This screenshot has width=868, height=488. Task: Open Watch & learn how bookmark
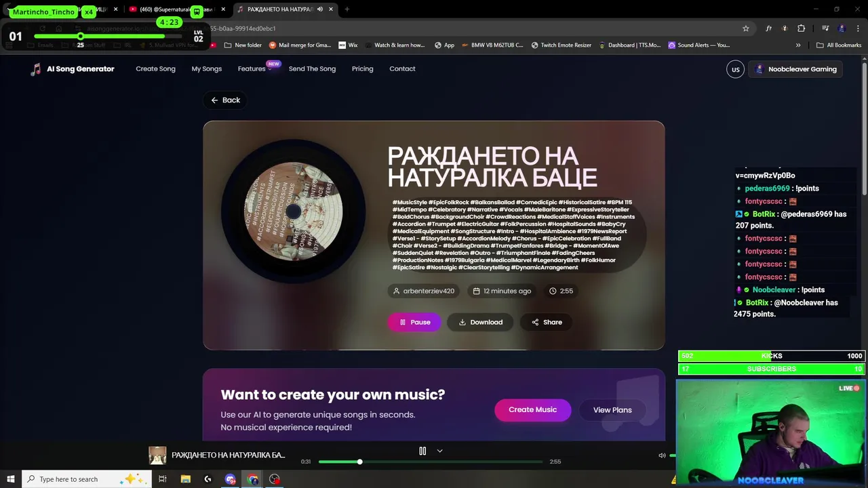click(x=394, y=45)
